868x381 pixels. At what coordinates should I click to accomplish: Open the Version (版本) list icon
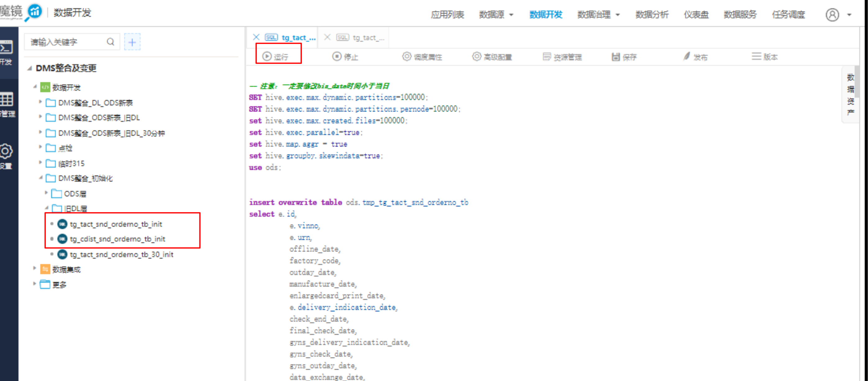(x=756, y=56)
